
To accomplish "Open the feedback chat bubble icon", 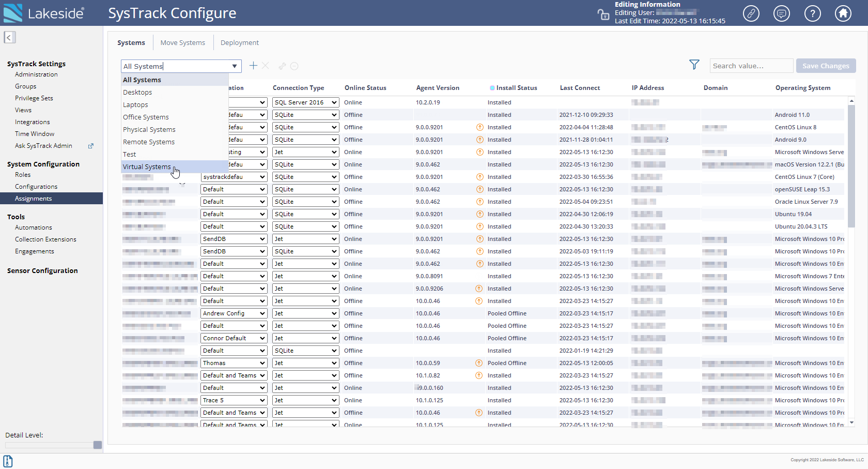I will tap(782, 13).
